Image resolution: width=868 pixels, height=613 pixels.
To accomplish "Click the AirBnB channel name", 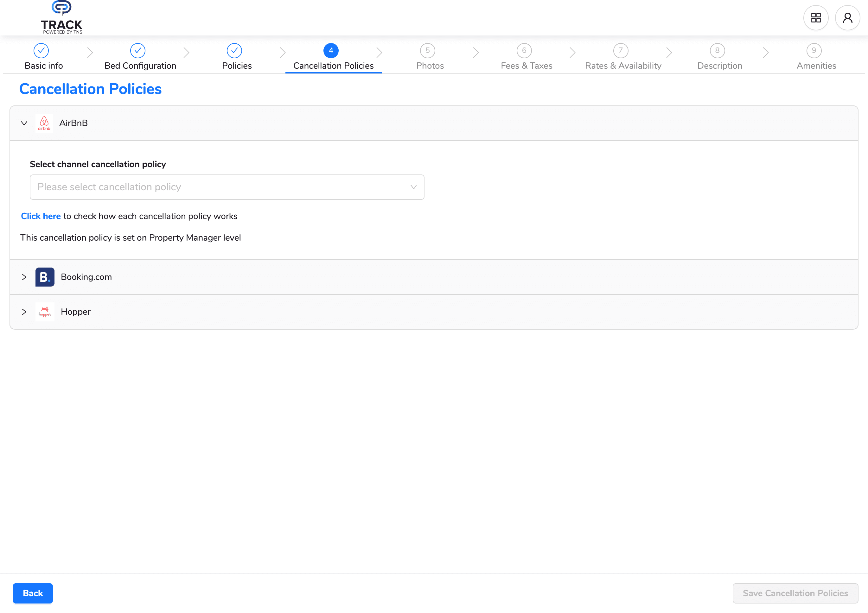I will (x=73, y=123).
